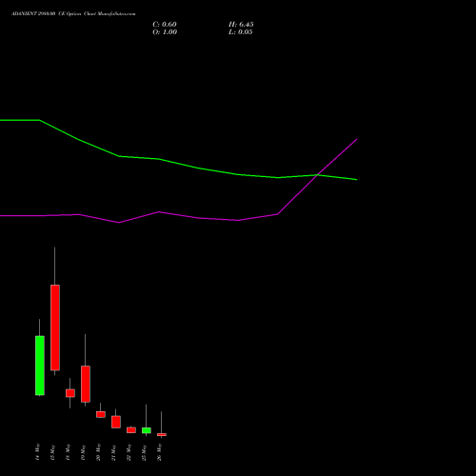Click the red candle above 22 May
The image size is (476, 476).
pyautogui.click(x=131, y=430)
